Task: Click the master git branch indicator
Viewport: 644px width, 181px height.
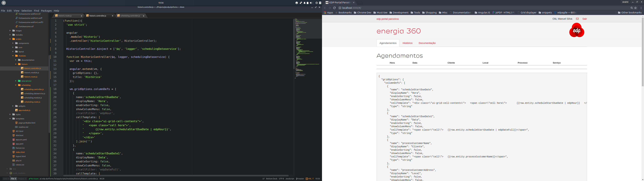Action: pyautogui.click(x=300, y=179)
